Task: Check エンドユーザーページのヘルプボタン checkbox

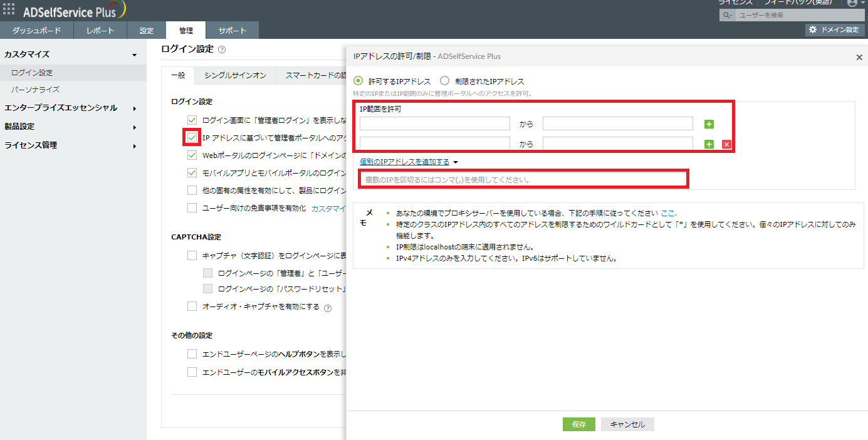Action: (x=192, y=354)
